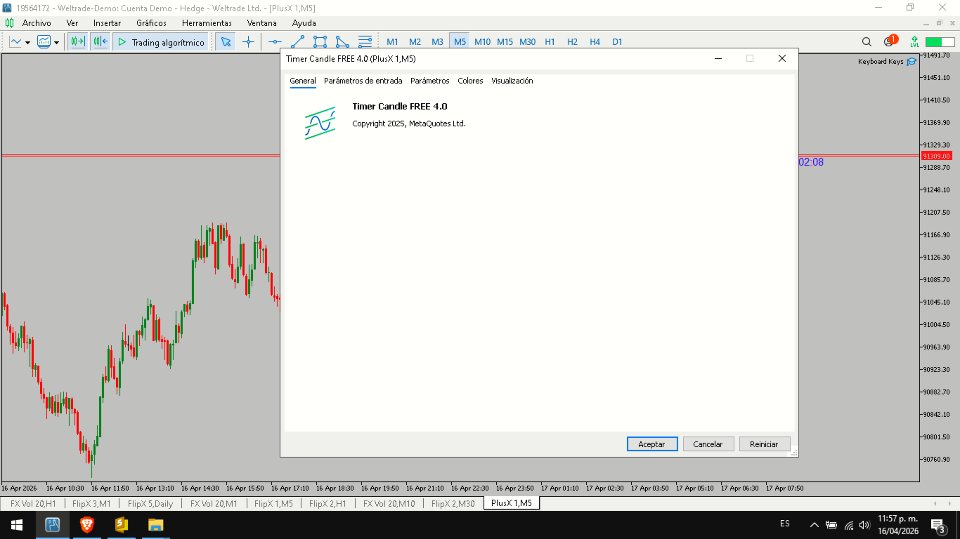The image size is (960, 539).
Task: Switch to the Colores tab
Action: pos(470,81)
